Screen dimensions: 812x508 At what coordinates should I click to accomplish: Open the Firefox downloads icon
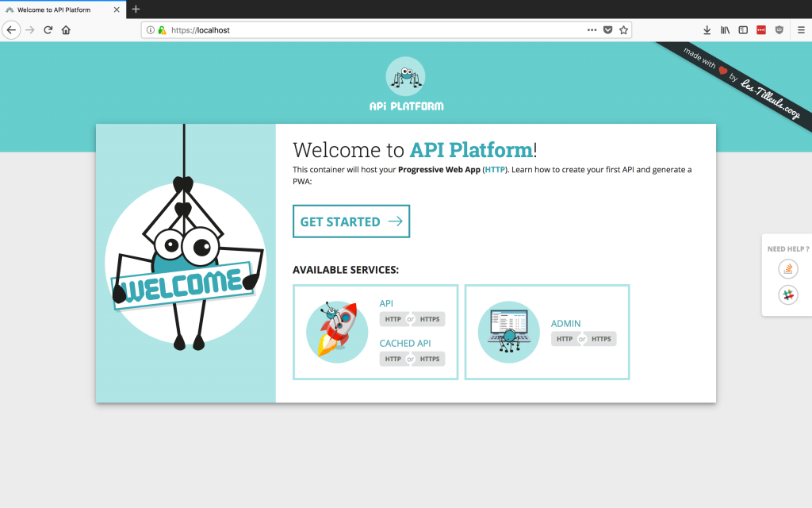[707, 29]
